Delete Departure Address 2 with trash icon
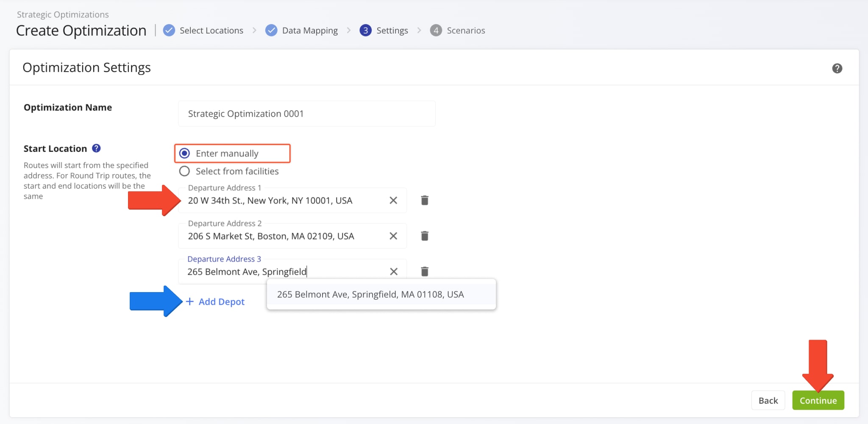The height and width of the screenshot is (424, 868). tap(424, 236)
